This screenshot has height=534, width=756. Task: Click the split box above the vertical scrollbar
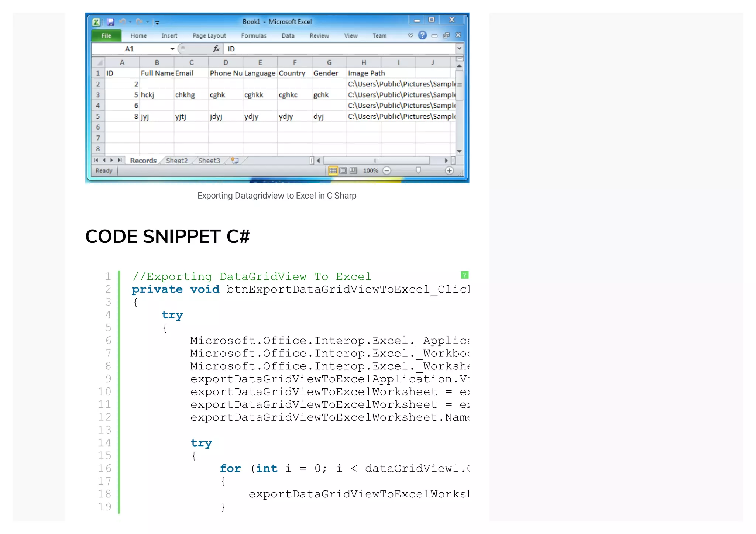click(x=460, y=59)
